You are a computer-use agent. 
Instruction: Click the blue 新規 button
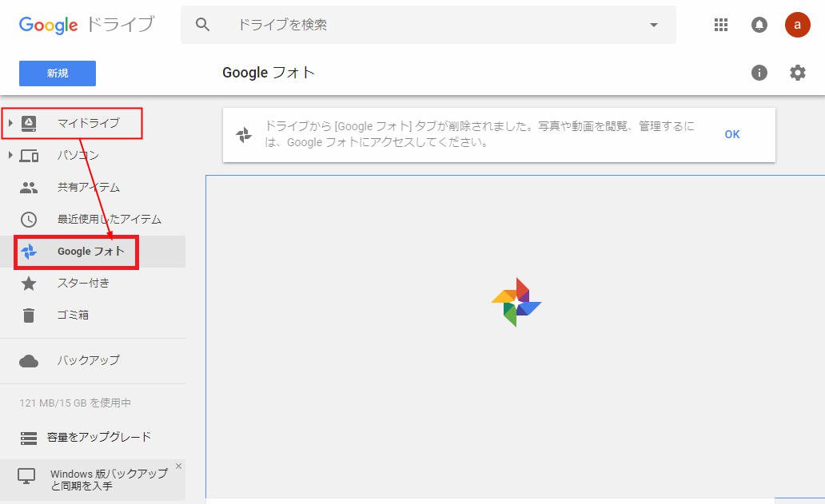tap(58, 73)
